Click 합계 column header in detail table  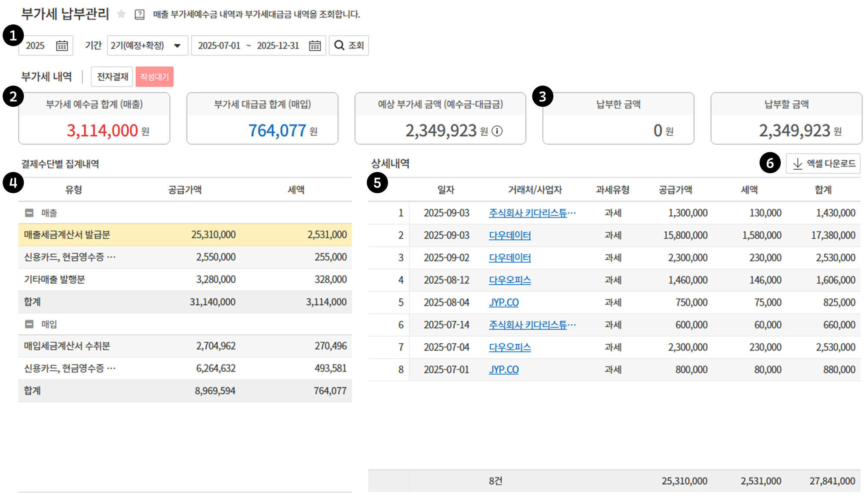pyautogui.click(x=823, y=190)
